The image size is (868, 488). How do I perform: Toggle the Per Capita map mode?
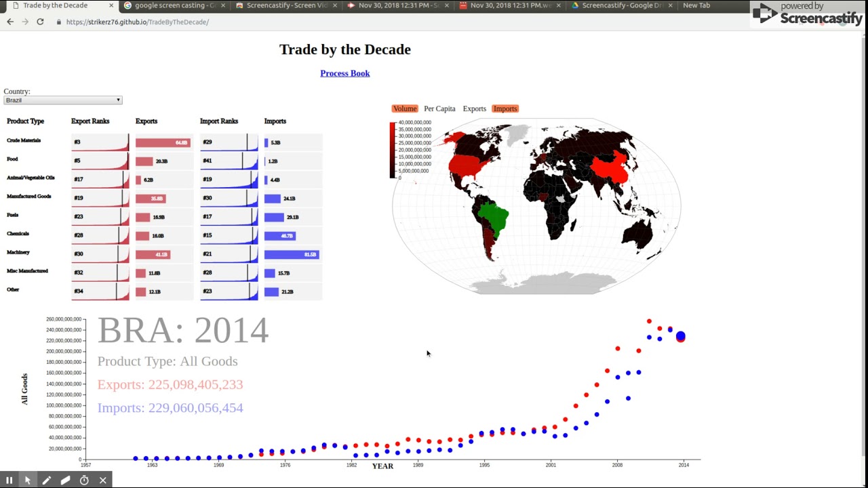coord(439,108)
